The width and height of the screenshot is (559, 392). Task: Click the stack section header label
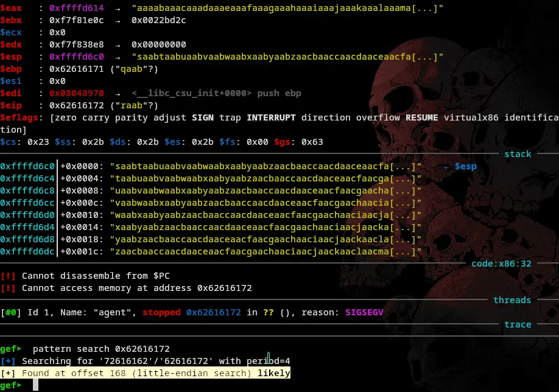(518, 154)
